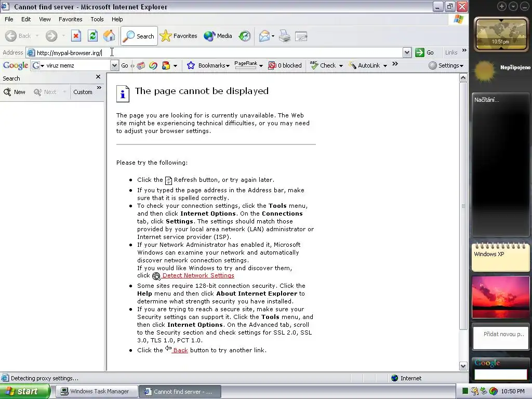Click the Go button on Google toolbar

click(x=125, y=65)
